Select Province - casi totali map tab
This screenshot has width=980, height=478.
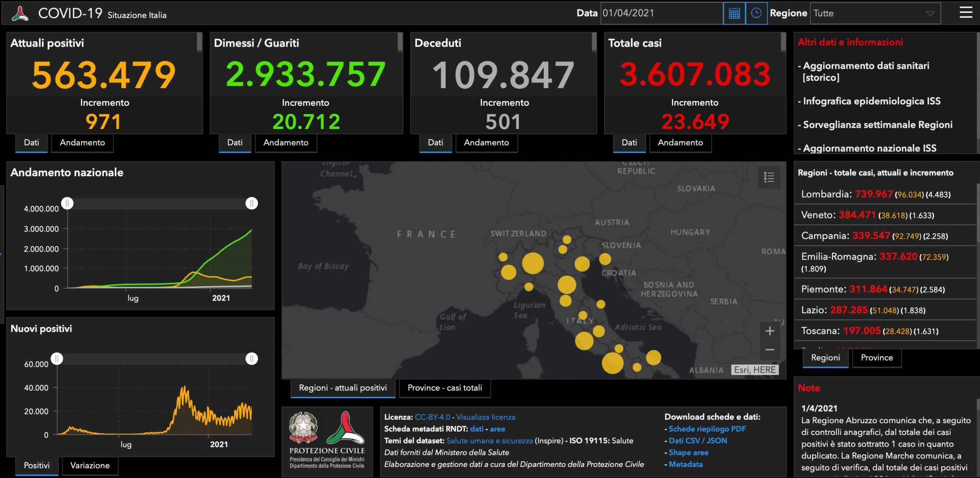pyautogui.click(x=444, y=388)
